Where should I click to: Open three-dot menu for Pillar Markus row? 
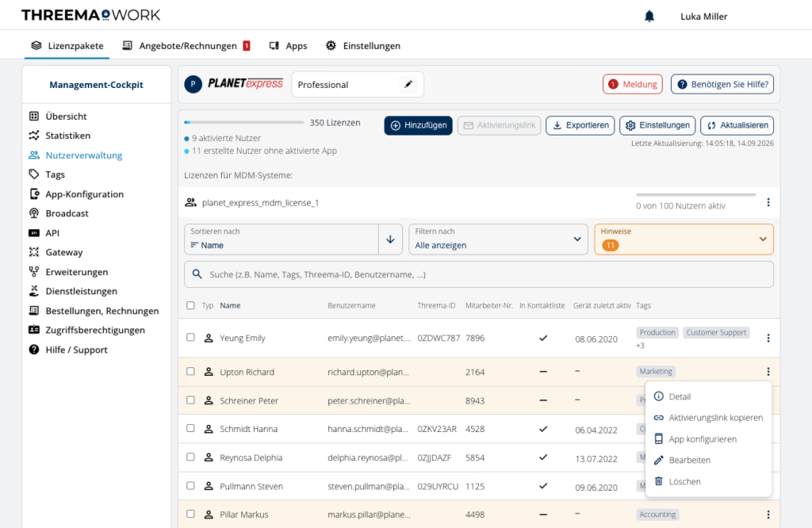tap(768, 515)
